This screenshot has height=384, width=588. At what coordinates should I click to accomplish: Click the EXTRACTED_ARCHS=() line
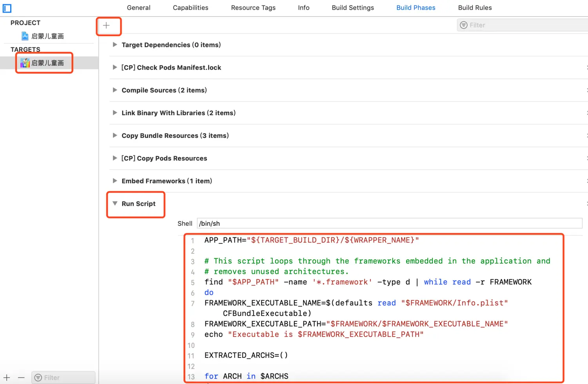(x=246, y=355)
